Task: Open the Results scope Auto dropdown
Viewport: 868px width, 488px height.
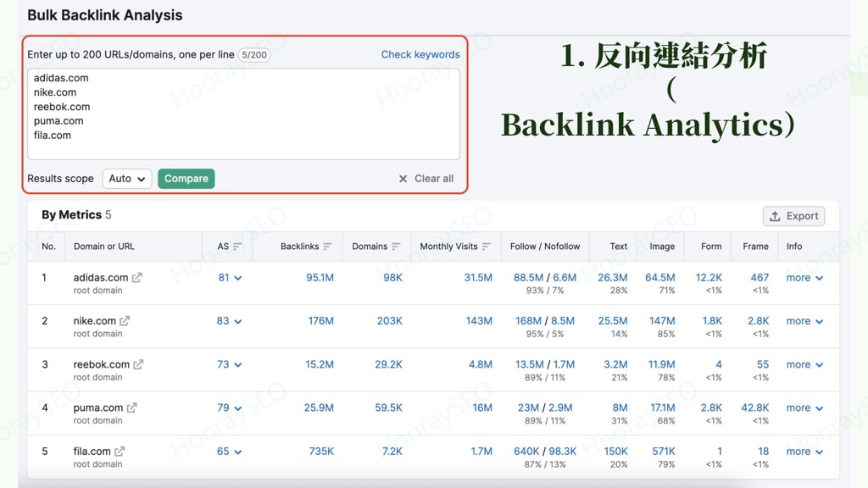Action: [126, 178]
